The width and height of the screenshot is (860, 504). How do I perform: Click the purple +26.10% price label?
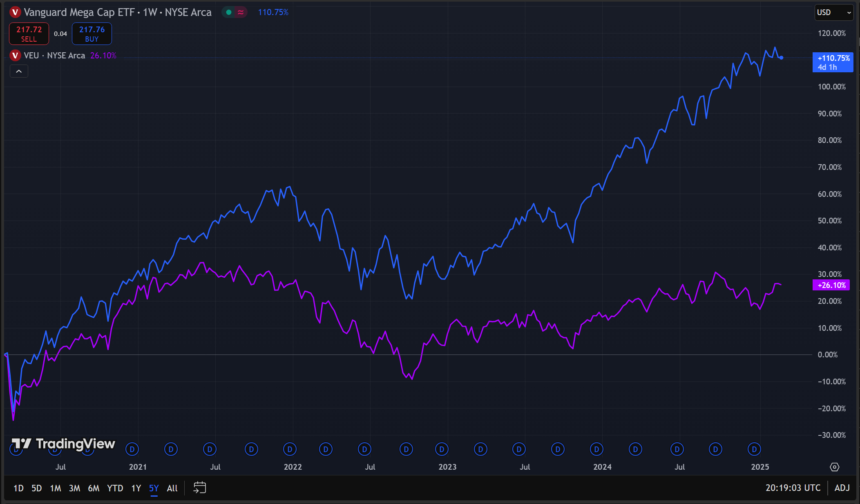point(831,285)
